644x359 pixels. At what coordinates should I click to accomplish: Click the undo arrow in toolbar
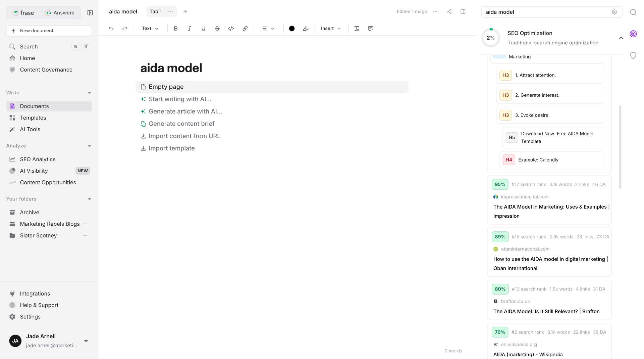tap(111, 29)
